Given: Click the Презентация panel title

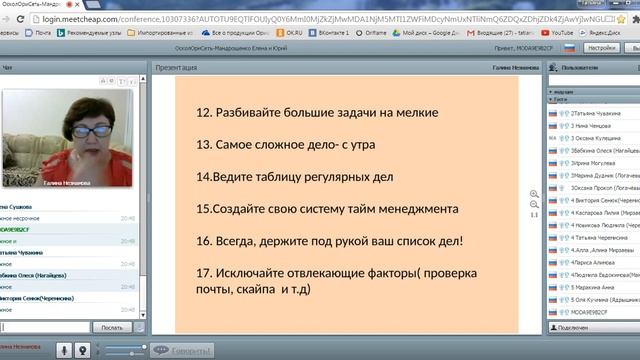Looking at the screenshot, I should [176, 67].
